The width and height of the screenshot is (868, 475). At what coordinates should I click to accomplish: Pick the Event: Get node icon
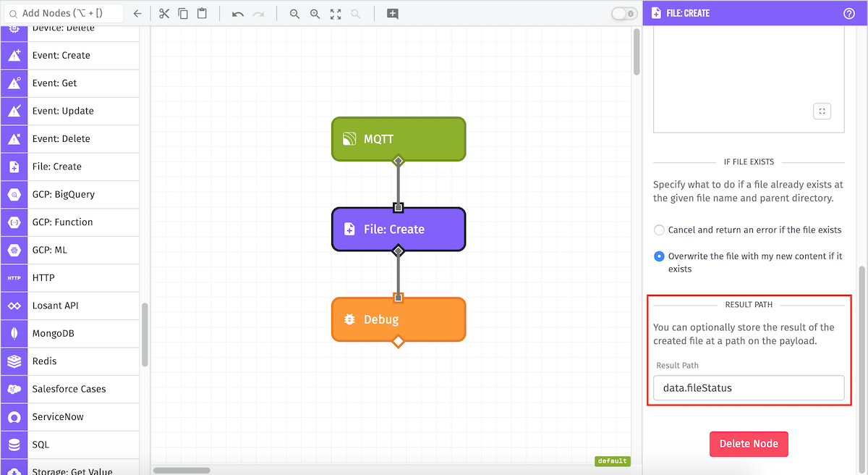tap(14, 83)
